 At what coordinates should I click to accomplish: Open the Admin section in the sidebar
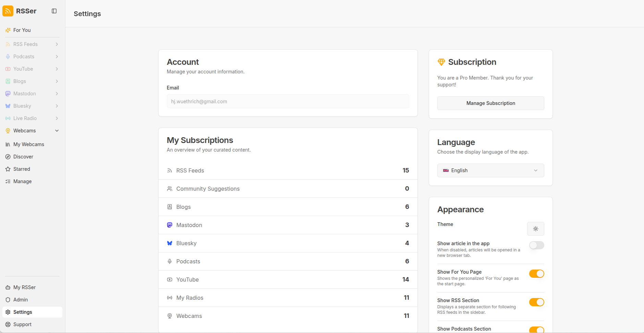(x=21, y=299)
